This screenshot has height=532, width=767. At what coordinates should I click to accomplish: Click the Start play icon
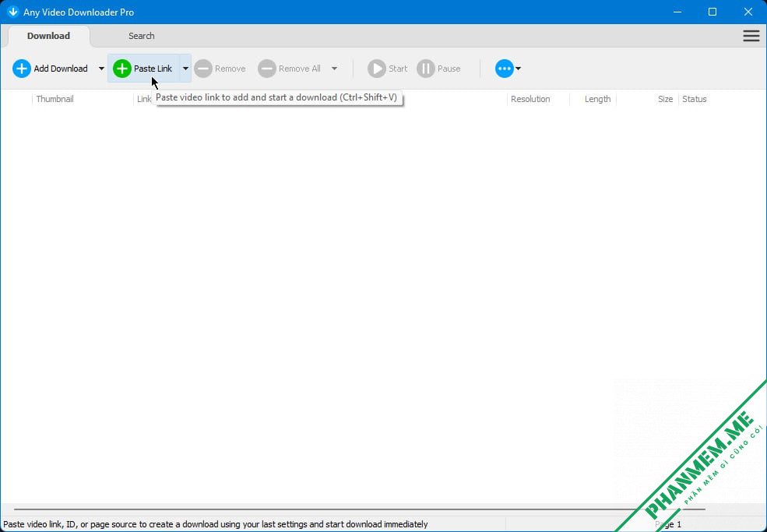(x=377, y=69)
